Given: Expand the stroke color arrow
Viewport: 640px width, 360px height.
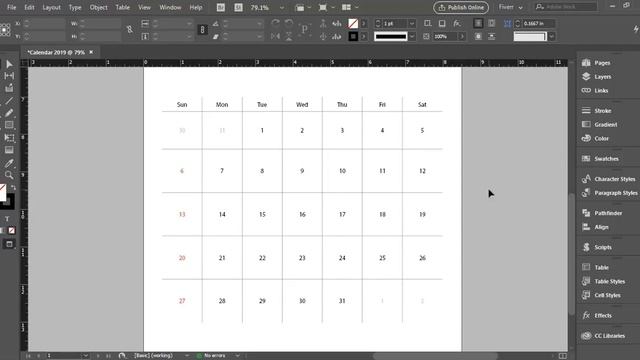Looking at the screenshot, I should tap(363, 36).
